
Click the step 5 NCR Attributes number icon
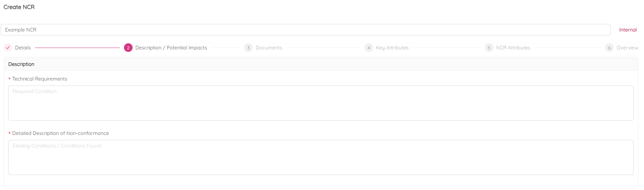click(489, 48)
